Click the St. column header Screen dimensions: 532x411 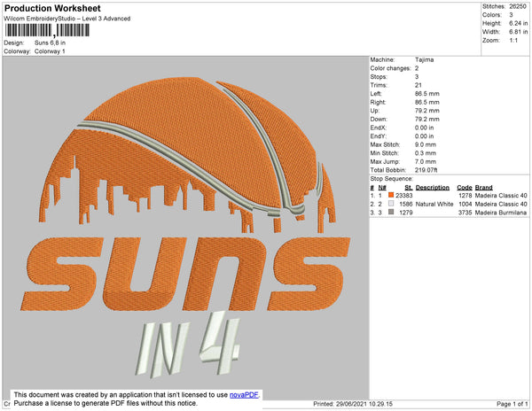tap(408, 188)
